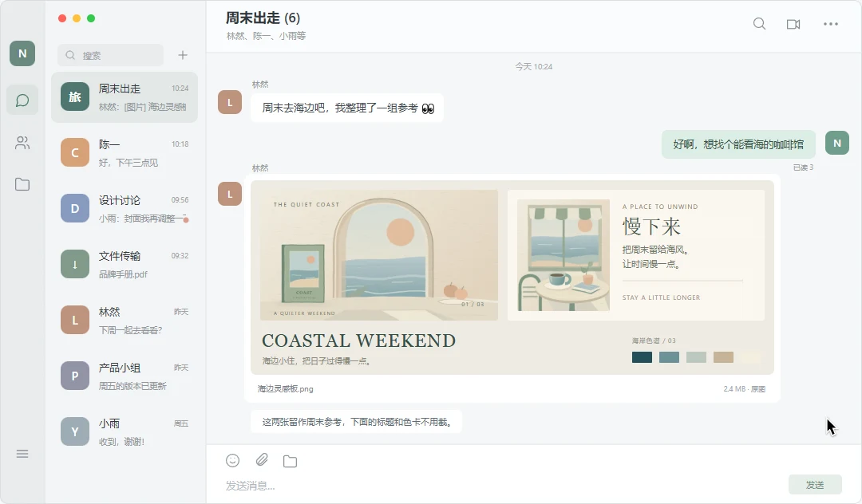Click the plus icon to start new chat
This screenshot has width=862, height=504.
point(183,55)
